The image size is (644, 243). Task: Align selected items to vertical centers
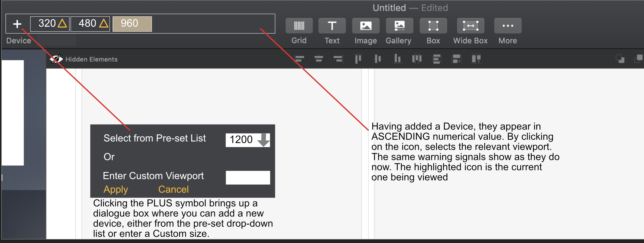pyautogui.click(x=378, y=59)
